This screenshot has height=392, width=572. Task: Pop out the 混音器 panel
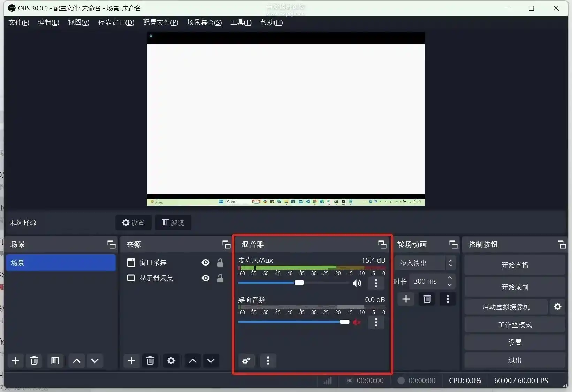coord(382,244)
